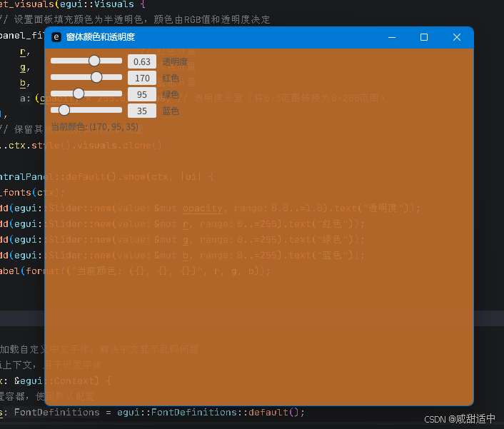Click the 绿色 label text
This screenshot has width=504, height=429.
pos(171,94)
